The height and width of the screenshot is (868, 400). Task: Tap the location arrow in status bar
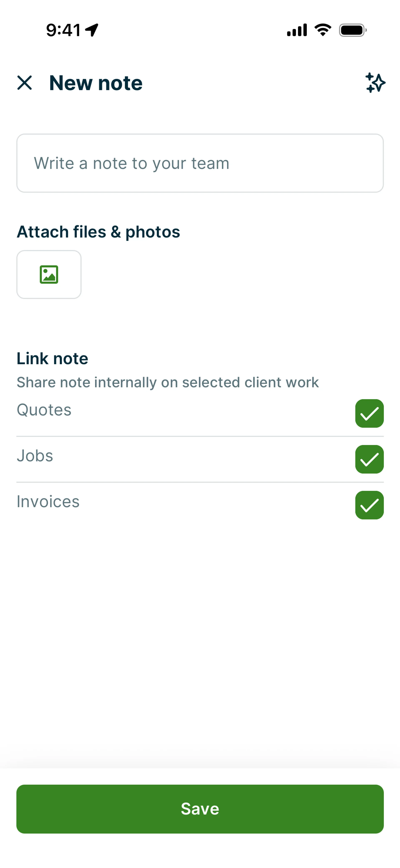pos(92,30)
